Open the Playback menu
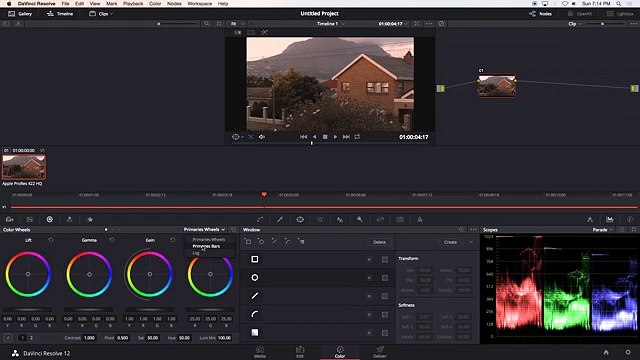Viewport: 640px width, 360px height. pos(133,3)
